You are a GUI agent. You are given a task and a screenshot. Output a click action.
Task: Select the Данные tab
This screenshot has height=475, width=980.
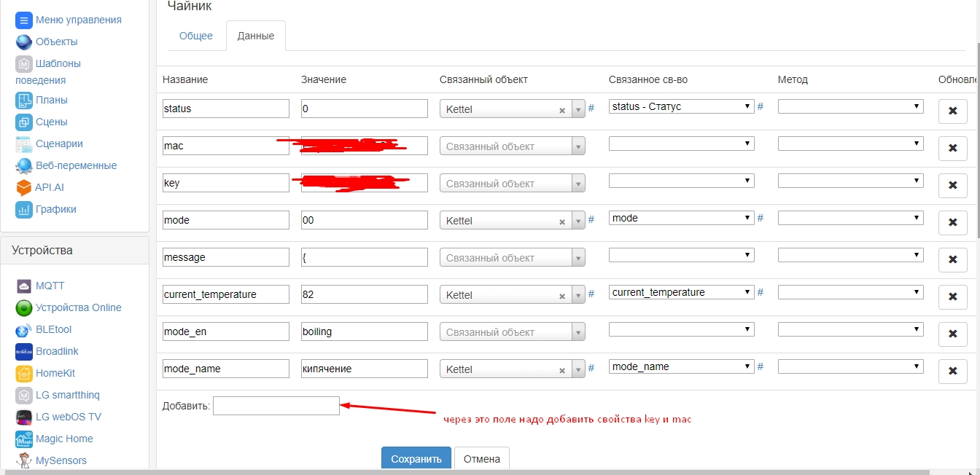(256, 36)
